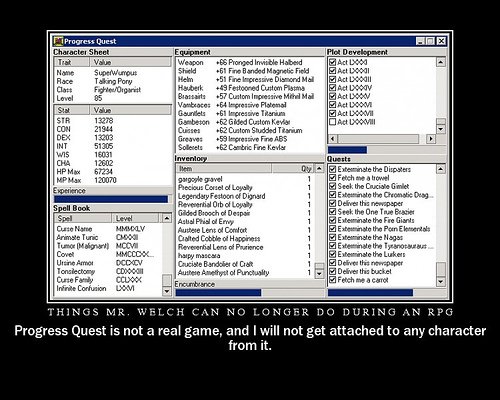Toggle 'Deliver this bucket' checkbox
Image resolution: width=500 pixels, height=400 pixels.
[332, 271]
